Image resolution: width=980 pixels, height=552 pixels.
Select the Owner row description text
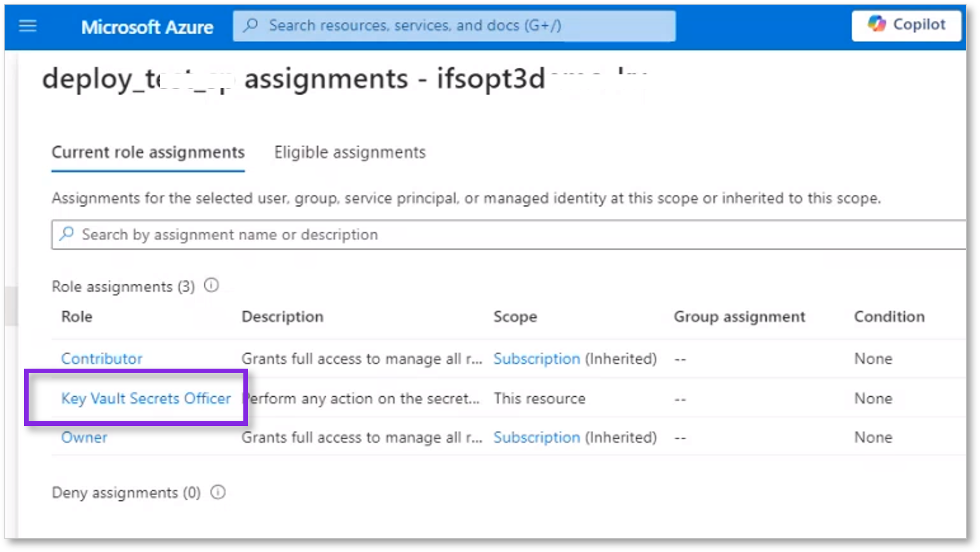click(x=362, y=437)
